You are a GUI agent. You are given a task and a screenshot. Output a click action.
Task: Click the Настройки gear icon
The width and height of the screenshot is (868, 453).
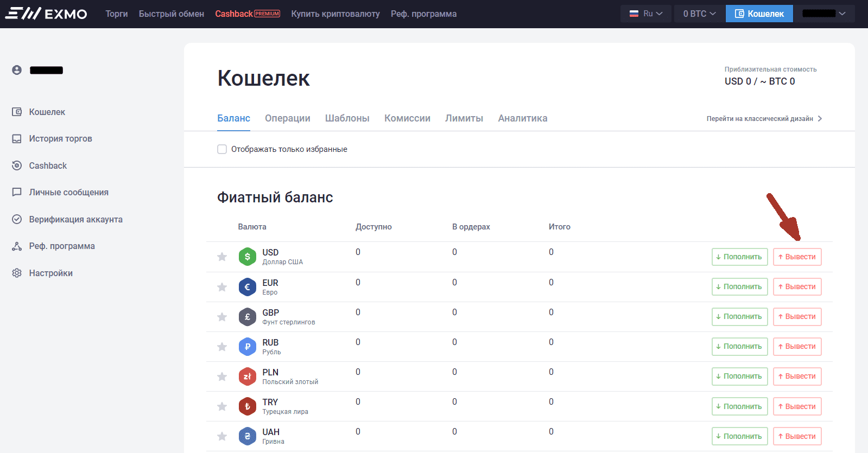pyautogui.click(x=17, y=273)
